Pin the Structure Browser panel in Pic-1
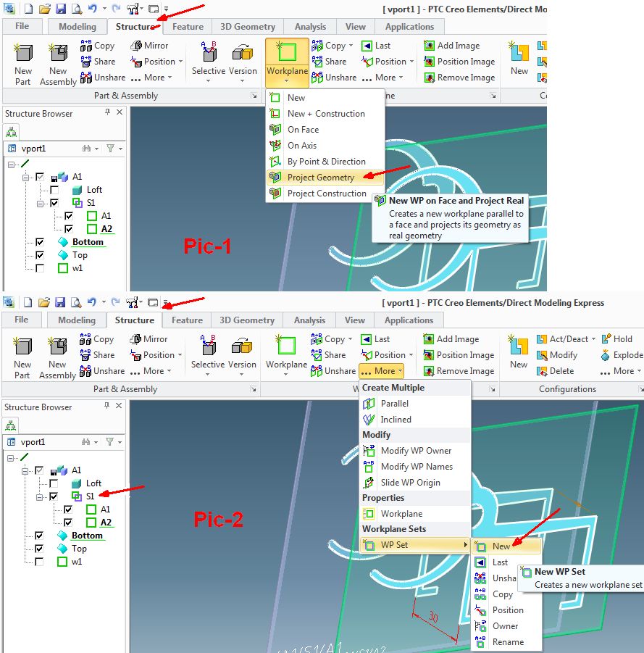The height and width of the screenshot is (653, 644). tap(107, 112)
